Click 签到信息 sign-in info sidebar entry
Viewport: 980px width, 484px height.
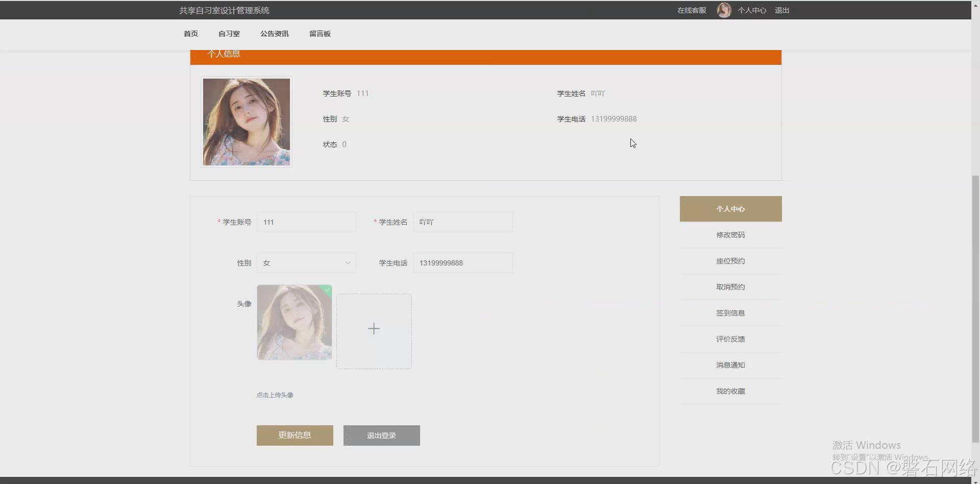[x=730, y=312]
